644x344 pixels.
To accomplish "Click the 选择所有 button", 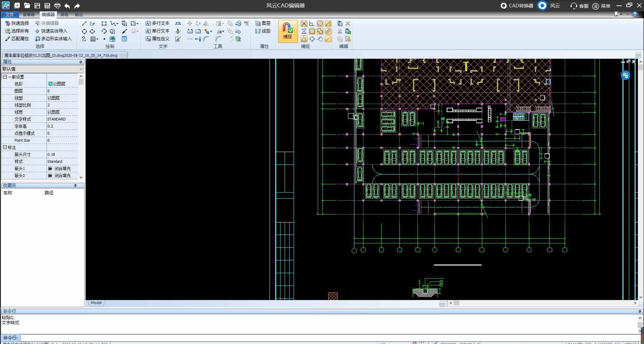I will point(17,31).
